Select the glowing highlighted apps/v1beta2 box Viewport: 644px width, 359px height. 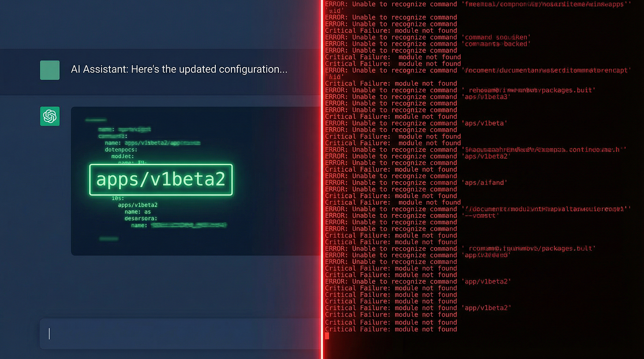(x=161, y=180)
